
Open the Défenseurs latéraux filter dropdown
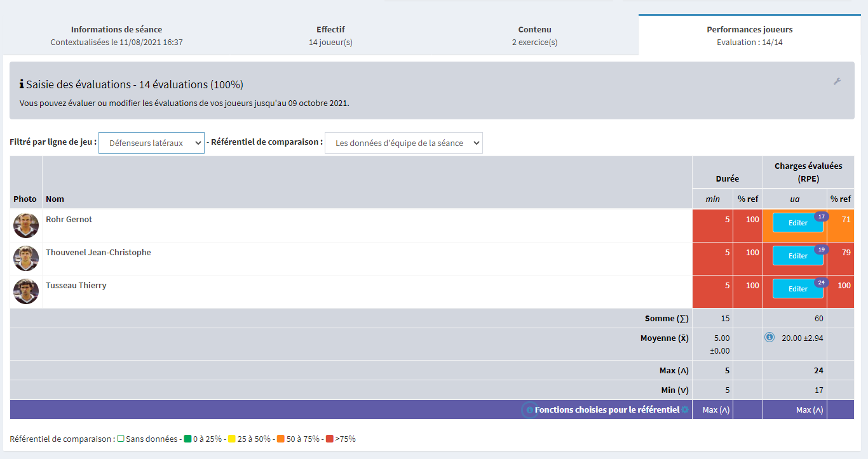pyautogui.click(x=151, y=143)
